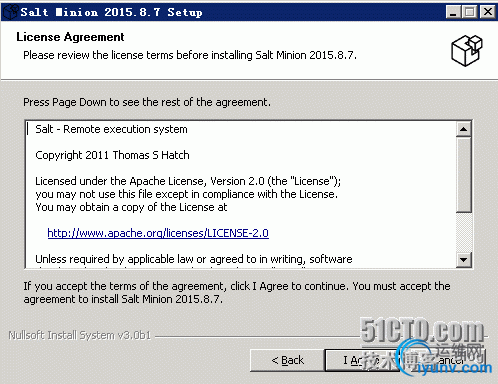Image resolution: width=498 pixels, height=384 pixels.
Task: Click 'If you accept the terms of the agreement' text
Action: click(237, 293)
